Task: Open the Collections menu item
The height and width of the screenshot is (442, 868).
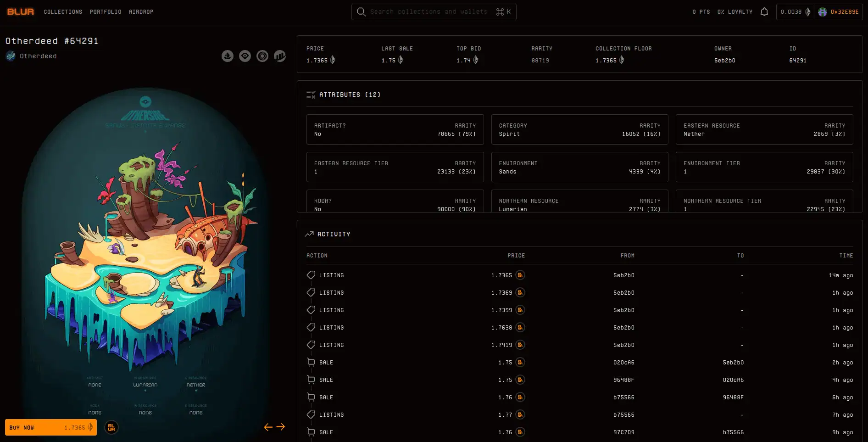Action: [x=63, y=12]
